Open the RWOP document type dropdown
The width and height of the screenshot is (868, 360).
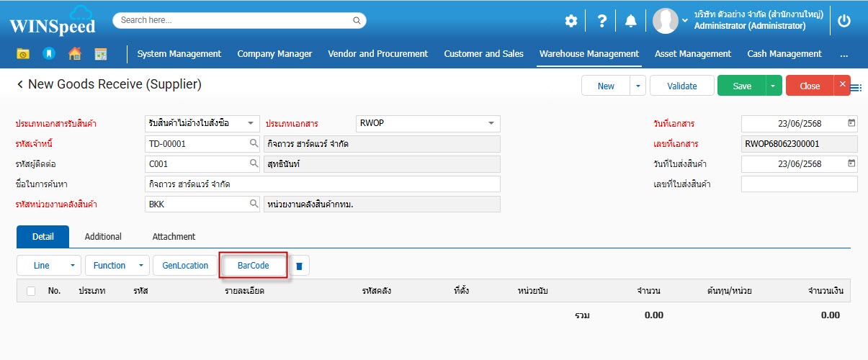pyautogui.click(x=491, y=123)
